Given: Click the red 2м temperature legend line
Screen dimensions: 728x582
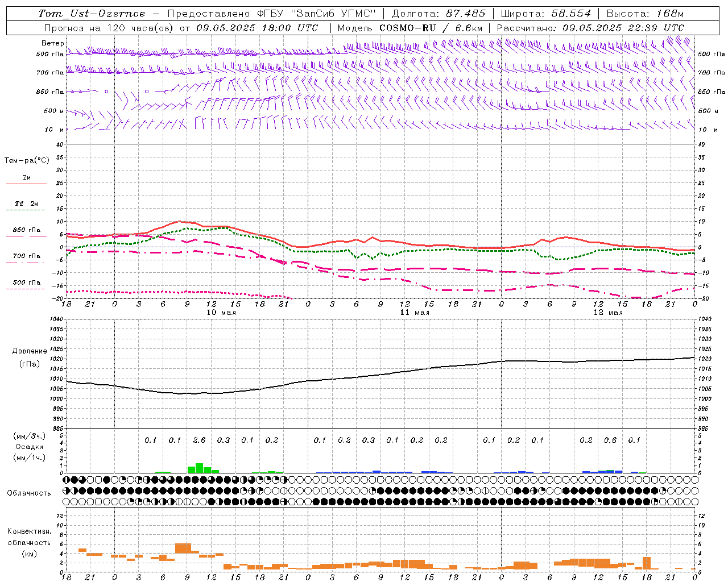Looking at the screenshot, I should (x=26, y=184).
